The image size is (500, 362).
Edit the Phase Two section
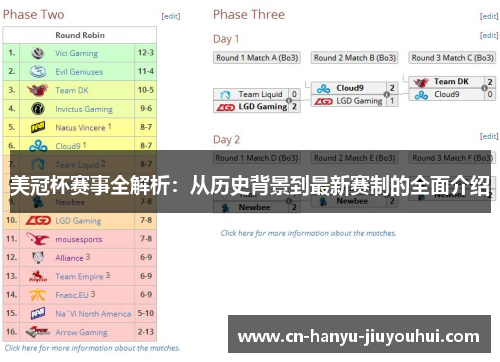[171, 16]
